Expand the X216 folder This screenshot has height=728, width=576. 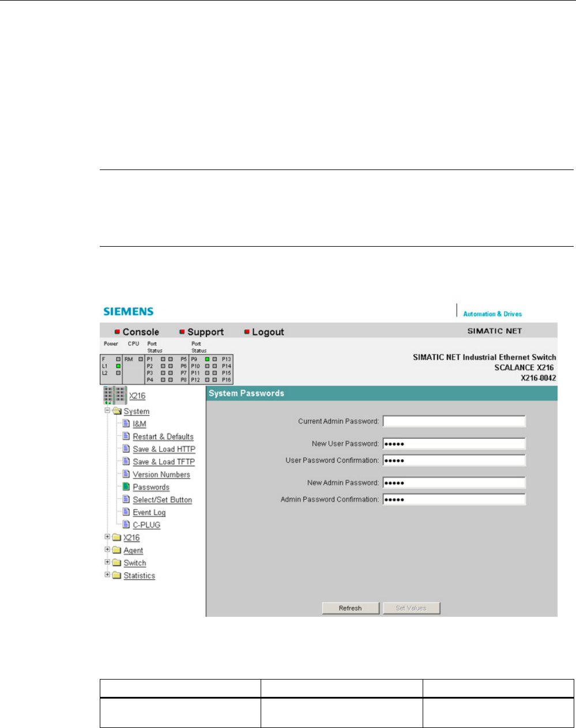coord(107,537)
